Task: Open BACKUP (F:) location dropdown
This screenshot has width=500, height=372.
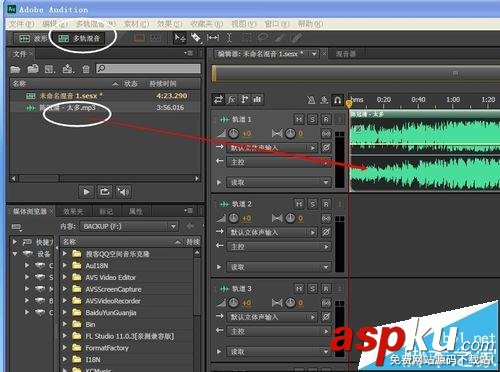Action: pos(129,227)
